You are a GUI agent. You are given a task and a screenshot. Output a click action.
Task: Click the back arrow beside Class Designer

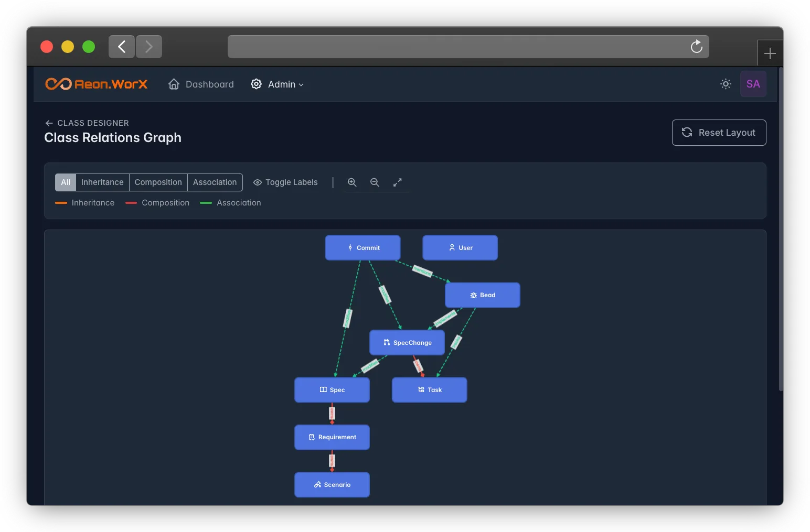[x=49, y=123]
